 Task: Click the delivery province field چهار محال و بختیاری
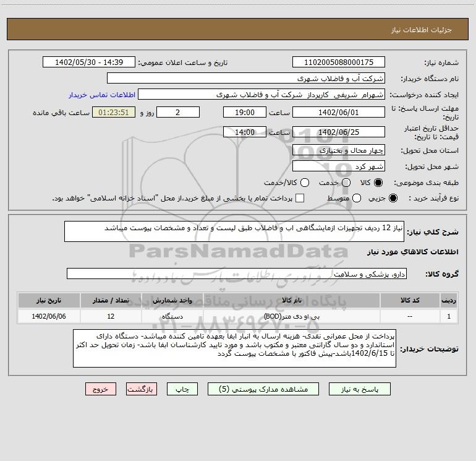pyautogui.click(x=339, y=150)
